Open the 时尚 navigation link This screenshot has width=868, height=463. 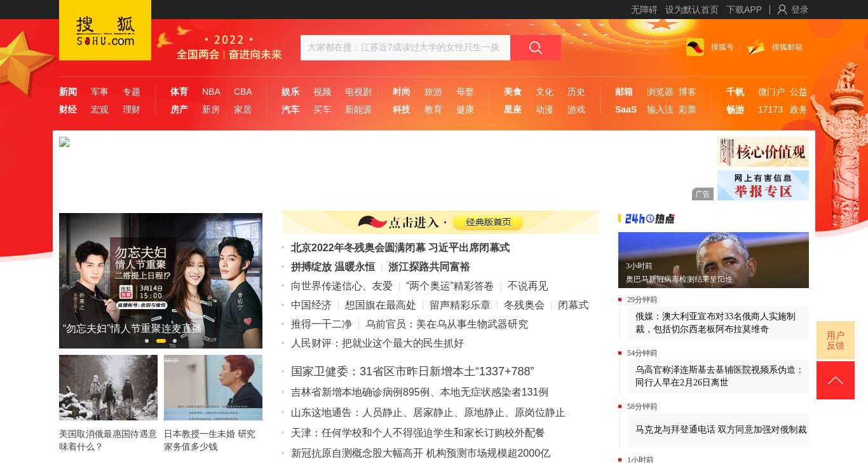402,92
